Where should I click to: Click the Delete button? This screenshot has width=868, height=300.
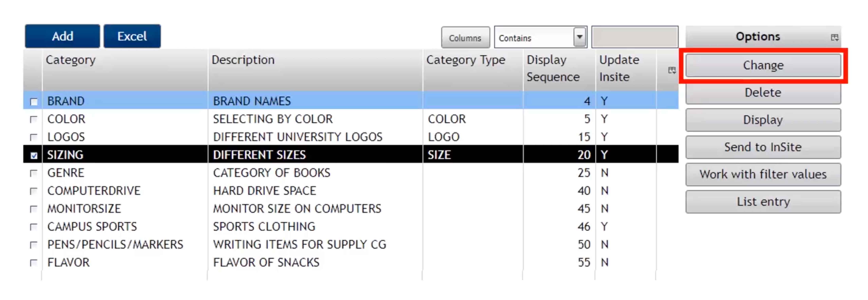point(763,92)
